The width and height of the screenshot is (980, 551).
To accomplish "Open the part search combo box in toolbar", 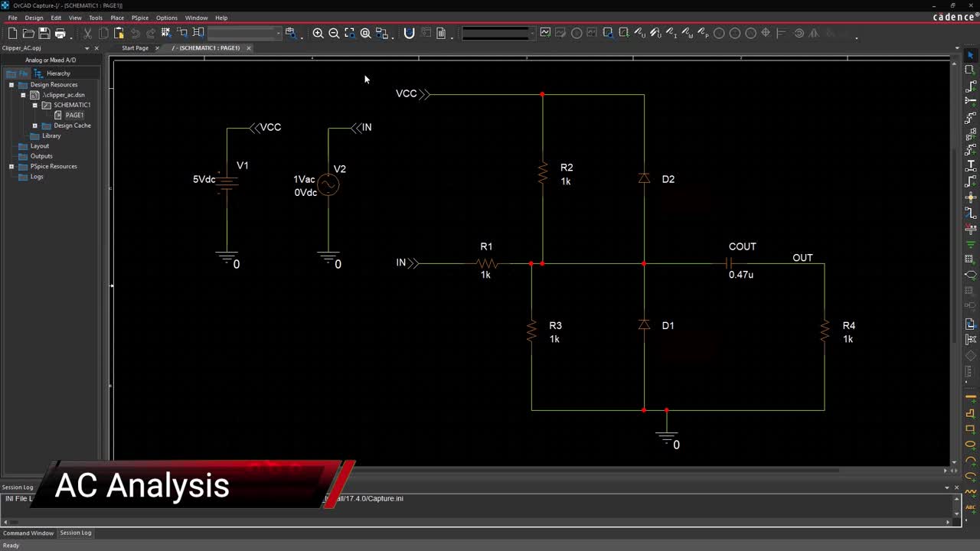I will 245,33.
